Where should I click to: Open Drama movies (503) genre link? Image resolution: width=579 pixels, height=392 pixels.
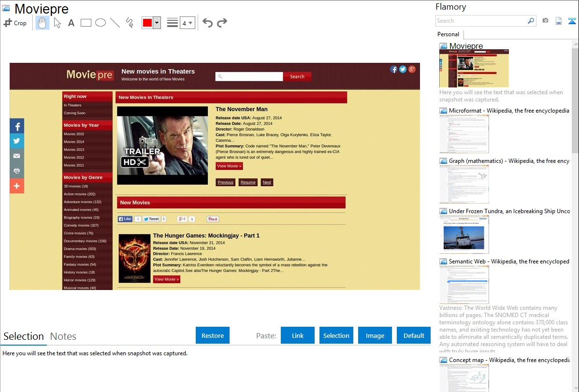click(80, 248)
